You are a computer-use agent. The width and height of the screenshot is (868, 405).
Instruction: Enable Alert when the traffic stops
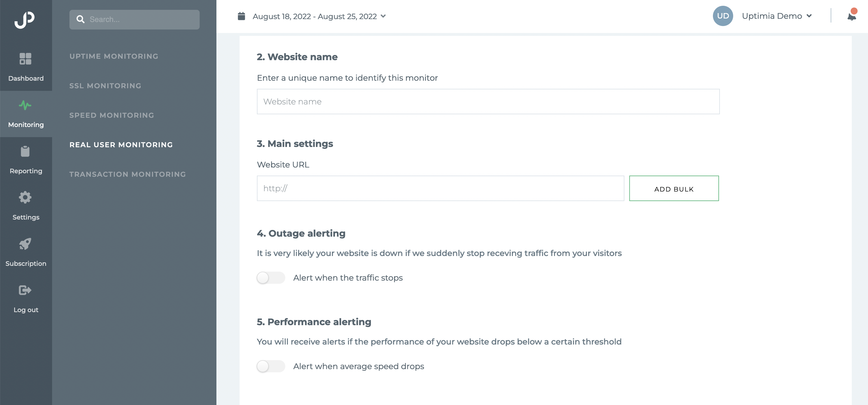pos(271,278)
